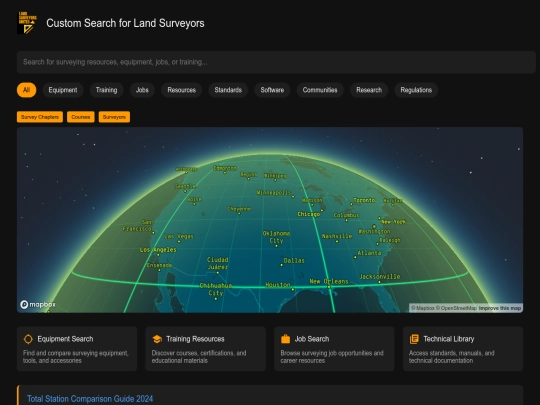Click the Ciudad Juárez map label
Image resolution: width=540 pixels, height=405 pixels.
pos(218,263)
